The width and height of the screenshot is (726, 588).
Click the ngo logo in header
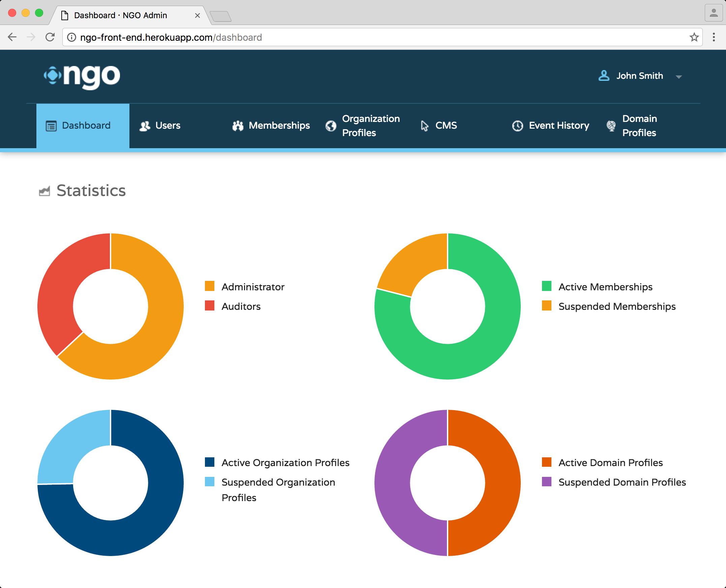[82, 76]
